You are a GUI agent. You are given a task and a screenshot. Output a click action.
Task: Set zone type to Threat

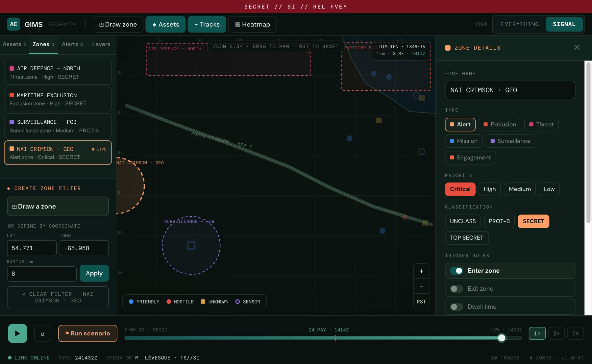(541, 125)
